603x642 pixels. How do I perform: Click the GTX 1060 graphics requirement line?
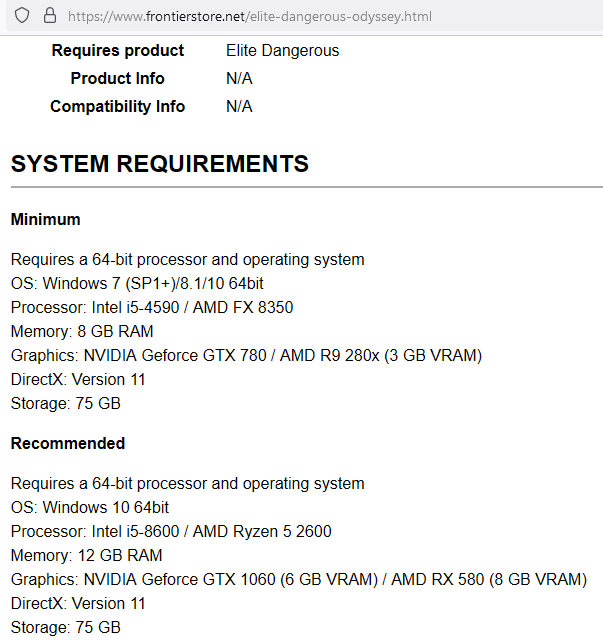(x=299, y=579)
